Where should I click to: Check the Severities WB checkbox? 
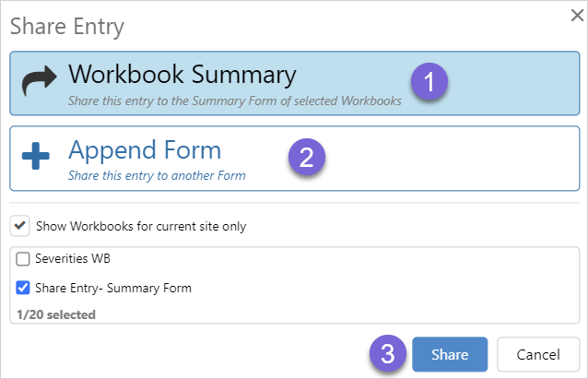23,260
